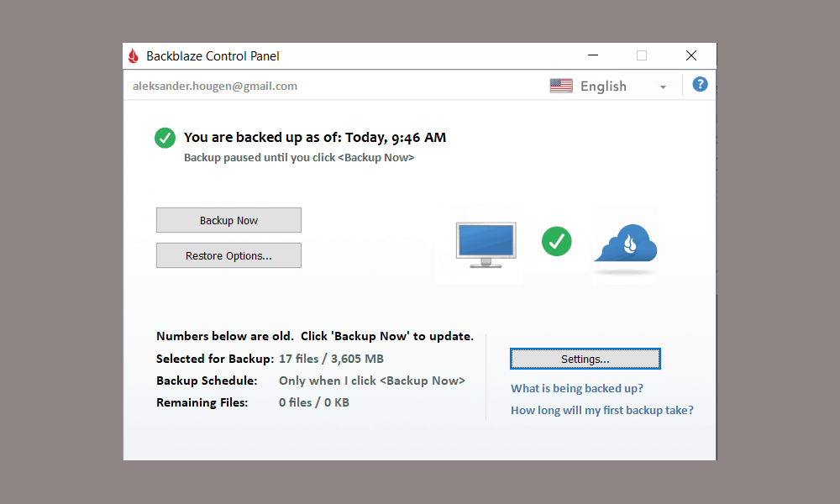Open Restore Options dialog
This screenshot has width=840, height=504.
pyautogui.click(x=228, y=255)
